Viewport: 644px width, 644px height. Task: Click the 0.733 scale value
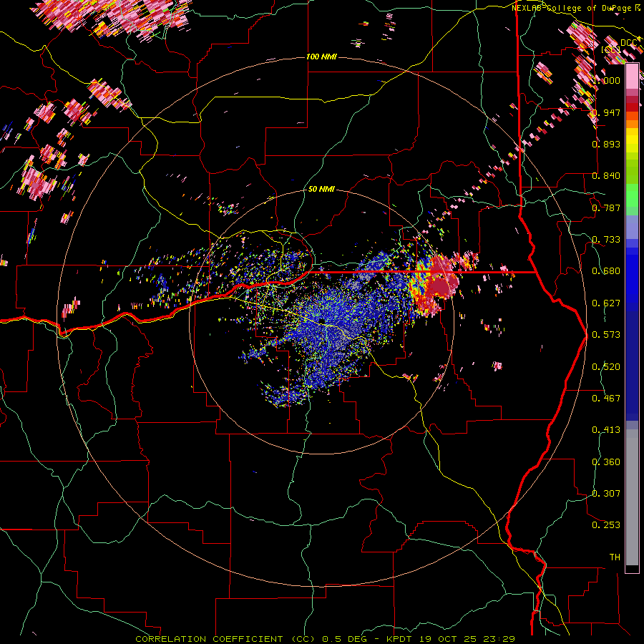point(606,240)
